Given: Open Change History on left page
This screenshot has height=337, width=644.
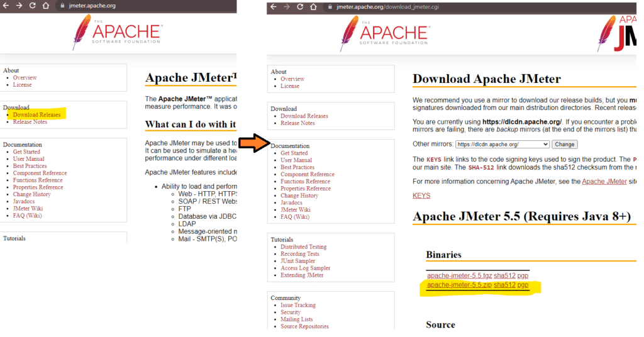Looking at the screenshot, I should point(31,194).
